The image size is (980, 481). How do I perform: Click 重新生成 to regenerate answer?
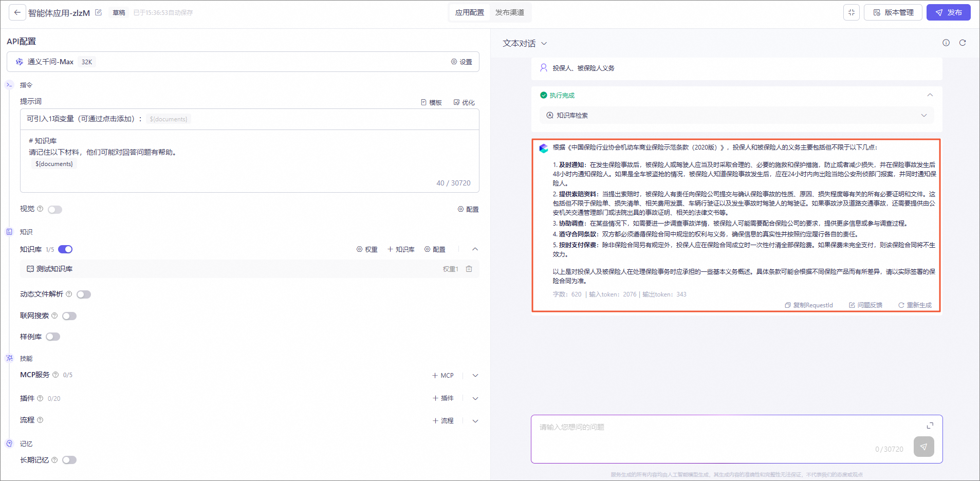click(915, 305)
